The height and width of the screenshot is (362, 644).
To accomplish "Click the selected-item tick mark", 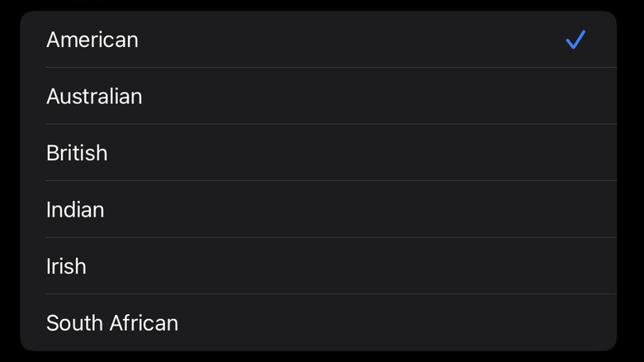I will coord(575,40).
